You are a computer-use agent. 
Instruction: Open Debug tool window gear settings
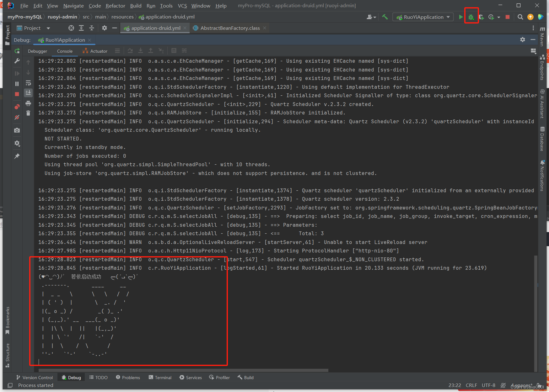click(x=523, y=40)
